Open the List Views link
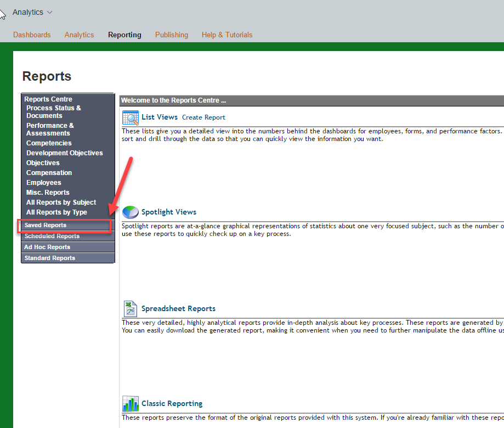Screen dimensions: 504x428 (x=160, y=117)
